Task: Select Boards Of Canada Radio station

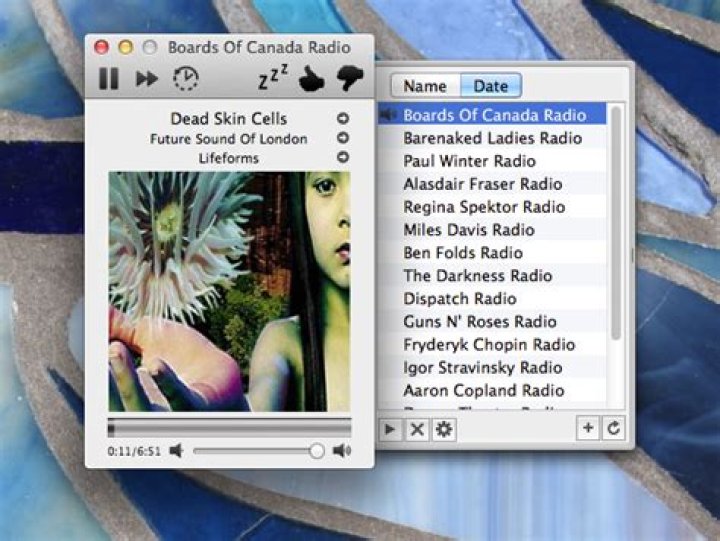Action: tap(492, 115)
